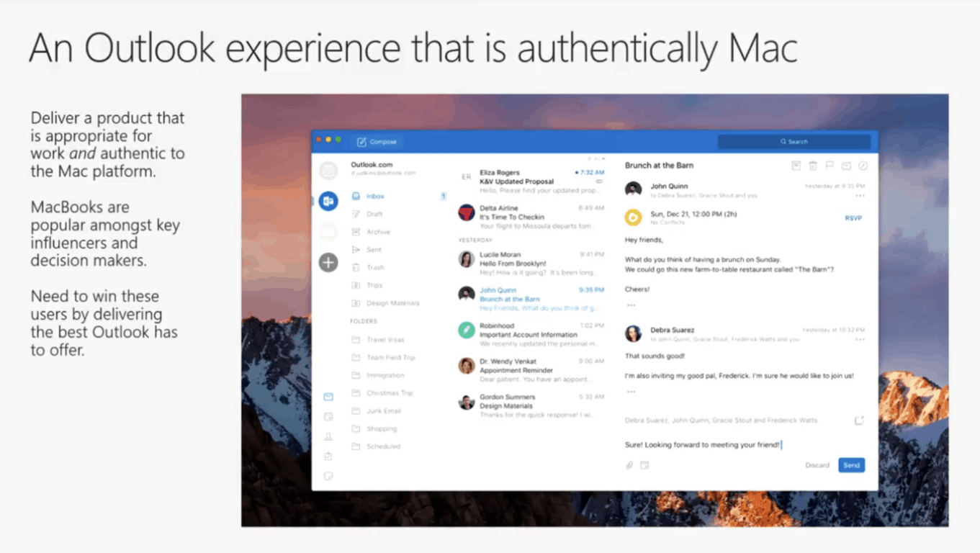Click the Discard button
This screenshot has height=553, width=980.
point(817,465)
